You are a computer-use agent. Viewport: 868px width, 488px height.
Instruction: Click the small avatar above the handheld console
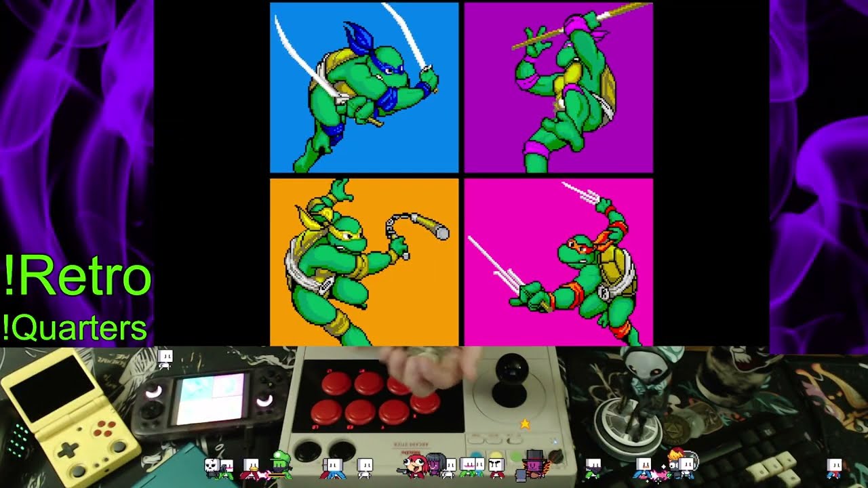165,359
